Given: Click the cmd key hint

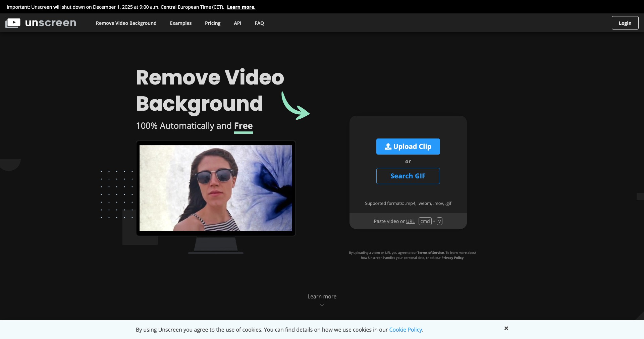Looking at the screenshot, I should [425, 221].
